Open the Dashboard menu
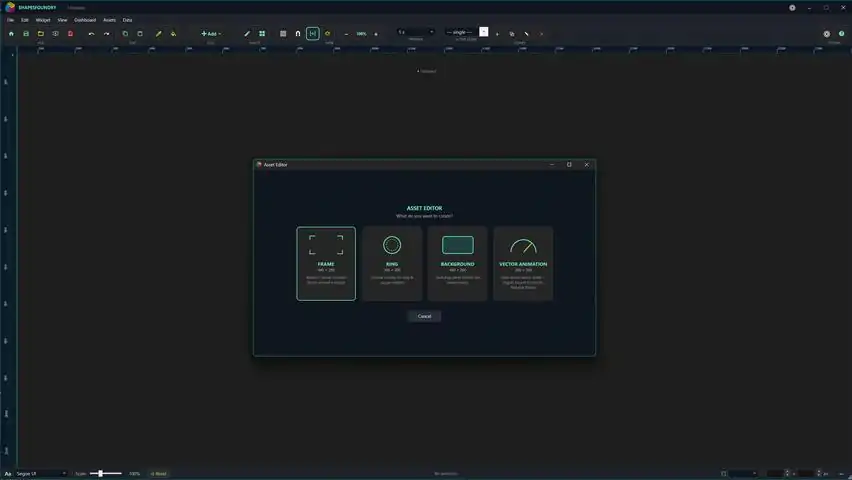This screenshot has width=852, height=480. [85, 20]
